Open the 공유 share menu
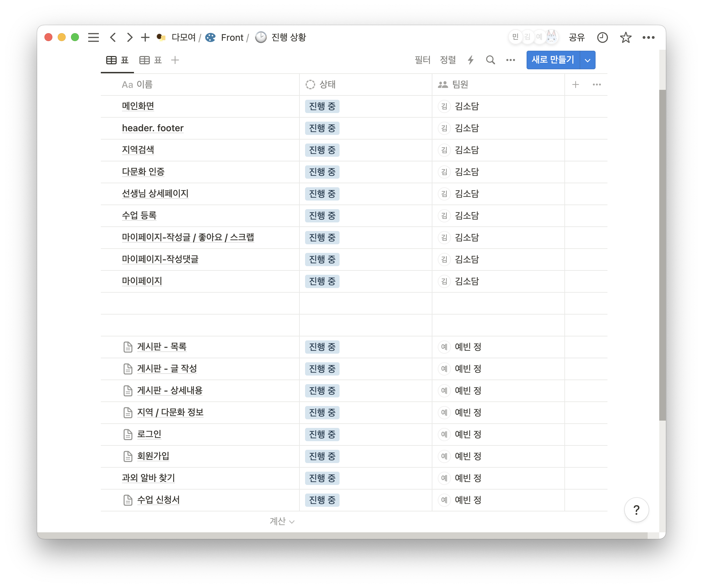The width and height of the screenshot is (703, 588). [x=576, y=37]
